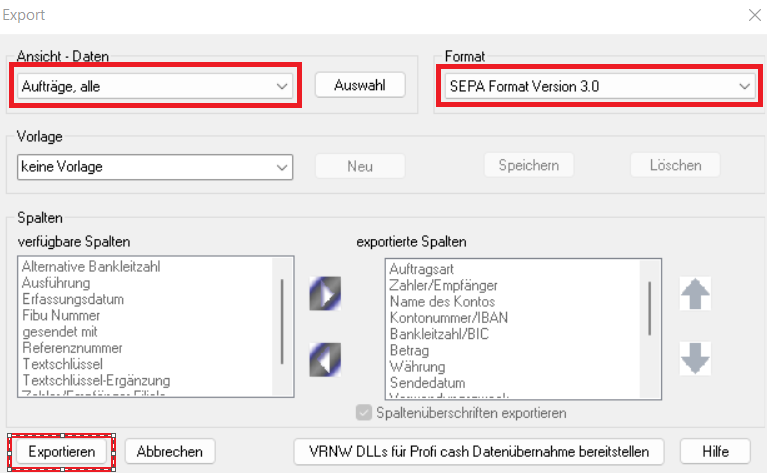
Task: Select Fibu Nummer in available columns
Action: click(61, 315)
